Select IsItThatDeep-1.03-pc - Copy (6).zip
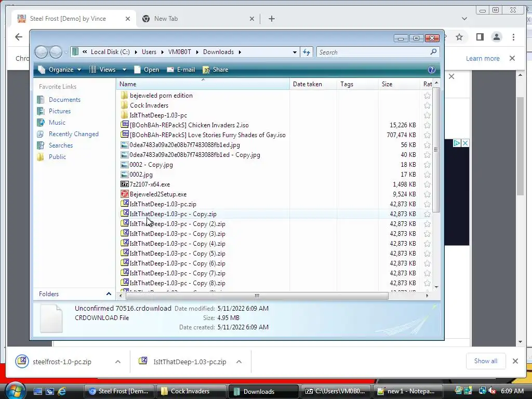Viewport: 532px width, 399px height. [177, 263]
